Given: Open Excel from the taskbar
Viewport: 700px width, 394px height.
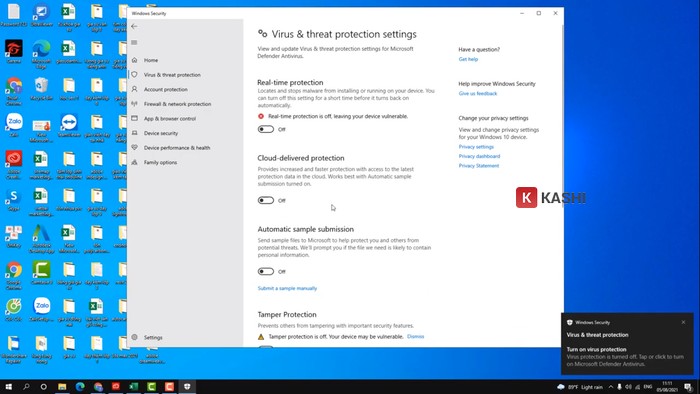Looking at the screenshot, I should (133, 387).
